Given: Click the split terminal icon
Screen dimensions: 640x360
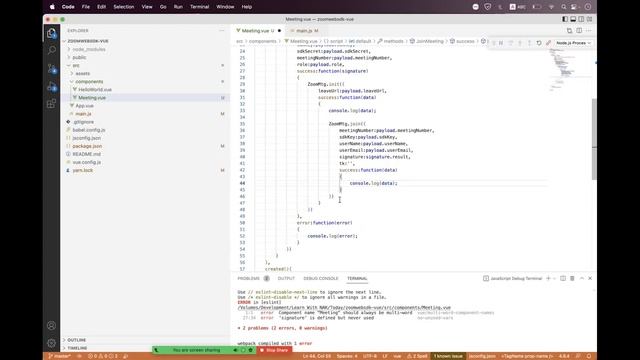Looking at the screenshot, I should coord(563,278).
